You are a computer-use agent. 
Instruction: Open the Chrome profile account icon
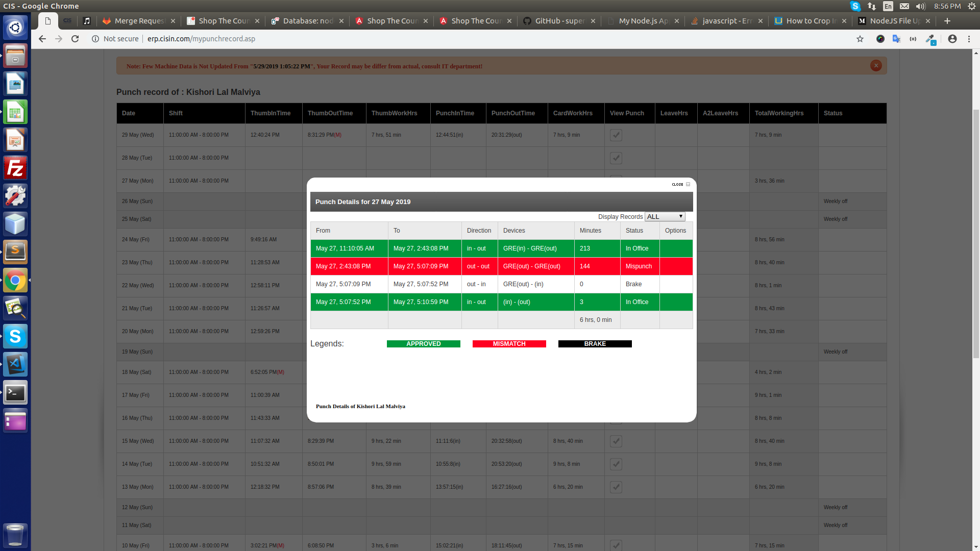point(952,39)
